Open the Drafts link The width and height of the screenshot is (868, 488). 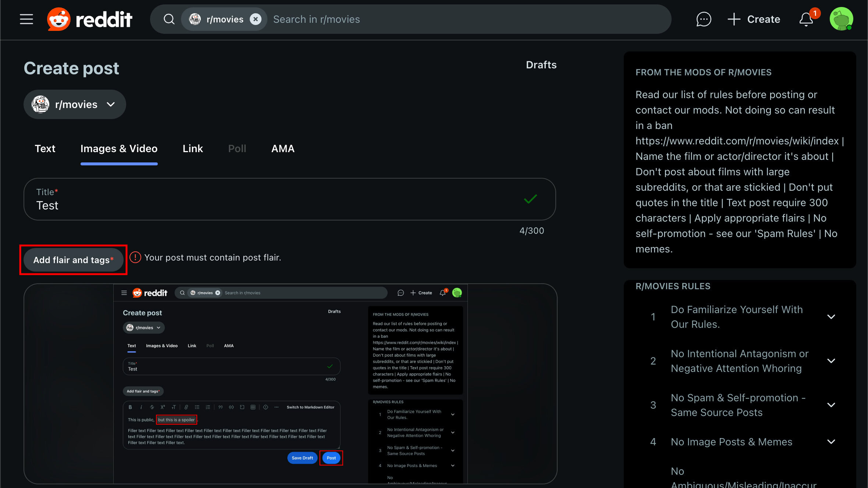[541, 65]
